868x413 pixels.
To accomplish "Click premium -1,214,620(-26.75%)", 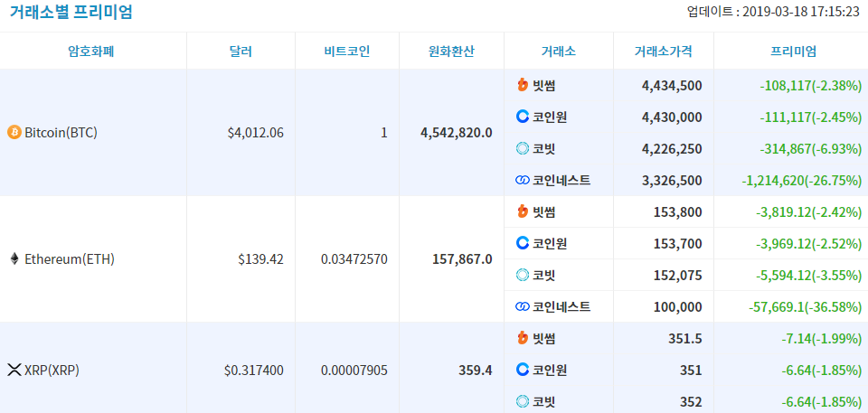I will [802, 181].
